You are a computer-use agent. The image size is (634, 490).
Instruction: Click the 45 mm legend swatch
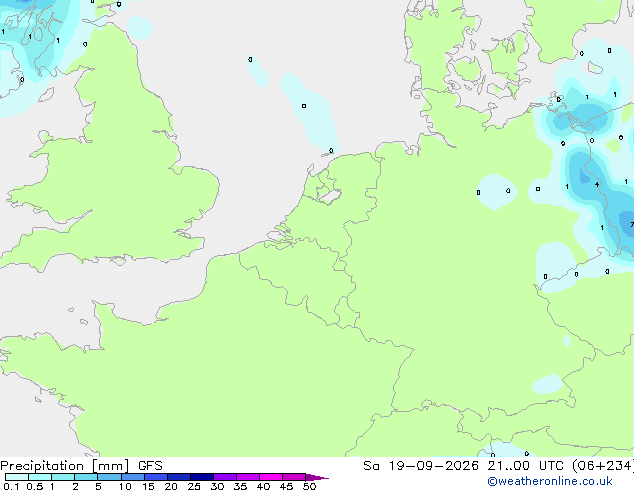click(x=294, y=477)
